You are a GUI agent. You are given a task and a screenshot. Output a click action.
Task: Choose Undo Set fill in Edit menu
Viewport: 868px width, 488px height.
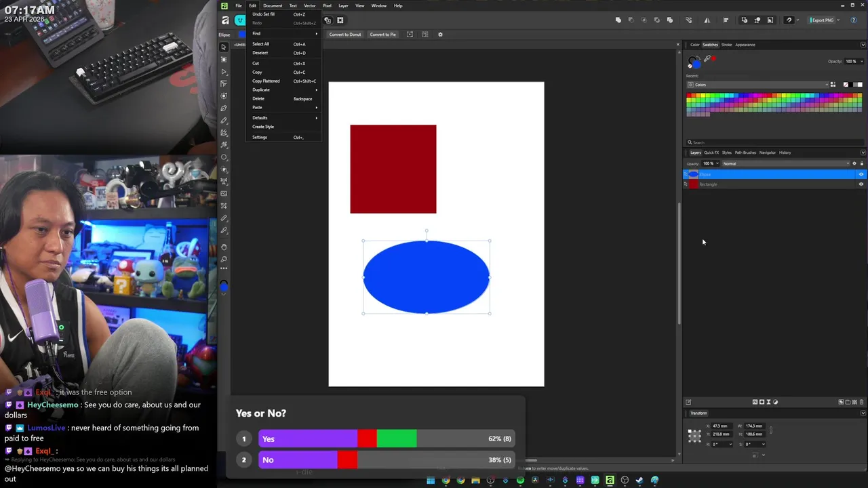283,14
